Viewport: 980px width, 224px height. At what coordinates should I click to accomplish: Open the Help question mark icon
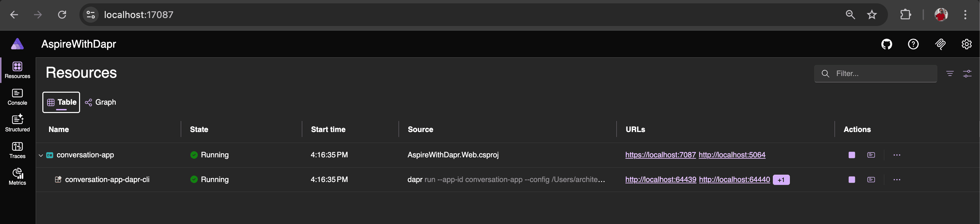click(x=913, y=44)
